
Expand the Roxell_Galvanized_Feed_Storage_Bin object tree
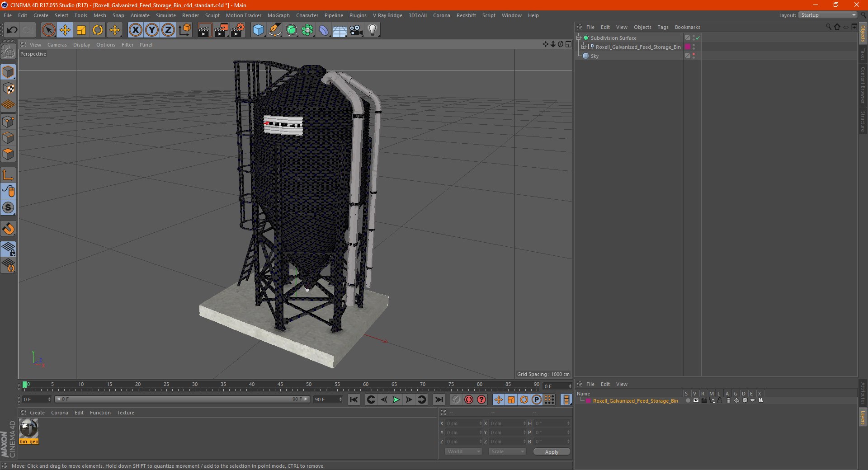coord(584,47)
